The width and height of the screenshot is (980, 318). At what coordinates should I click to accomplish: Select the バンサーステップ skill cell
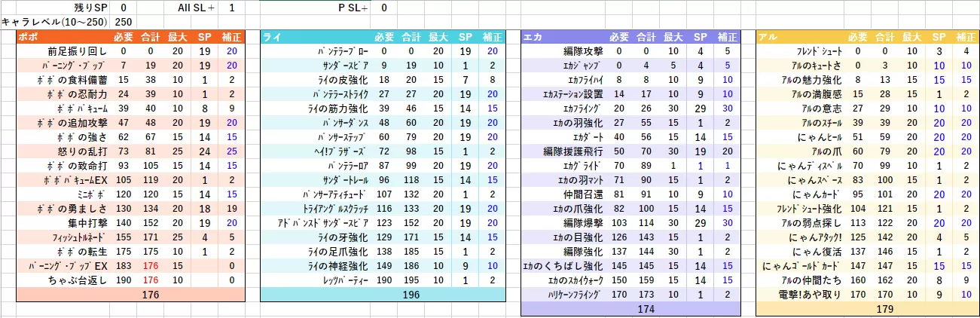point(316,136)
